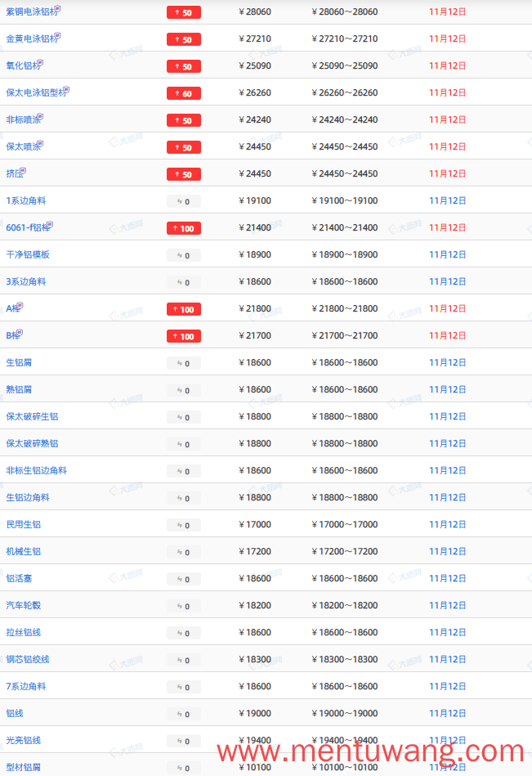The width and height of the screenshot is (532, 776).
Task: Open the 熟铝屑 product link
Action: (x=19, y=389)
